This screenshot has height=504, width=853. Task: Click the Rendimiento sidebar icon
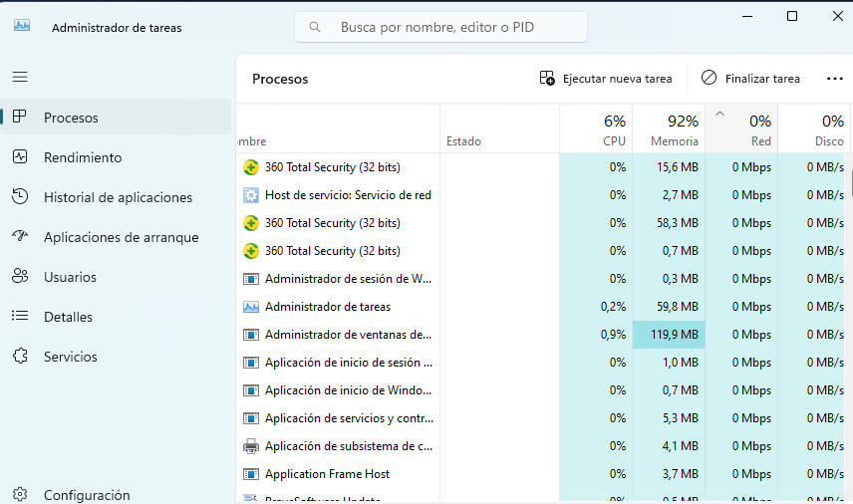tap(20, 157)
